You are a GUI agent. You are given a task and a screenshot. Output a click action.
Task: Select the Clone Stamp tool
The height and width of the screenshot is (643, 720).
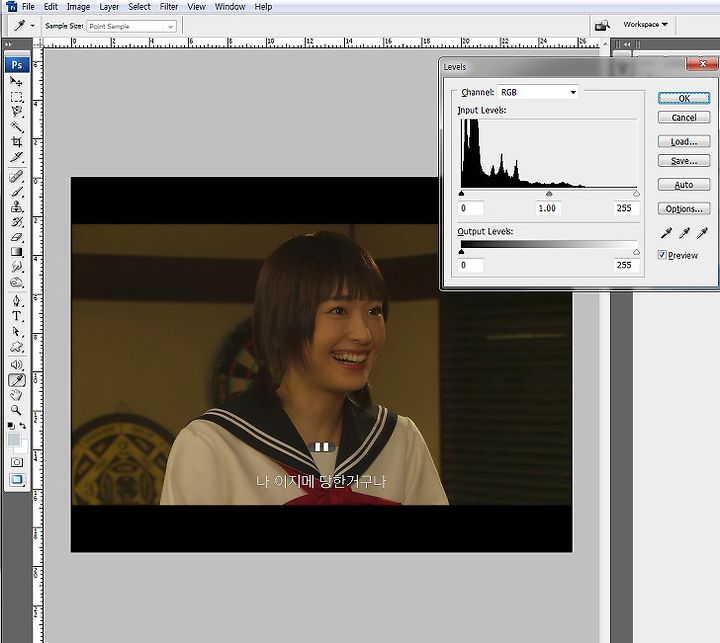coord(16,207)
